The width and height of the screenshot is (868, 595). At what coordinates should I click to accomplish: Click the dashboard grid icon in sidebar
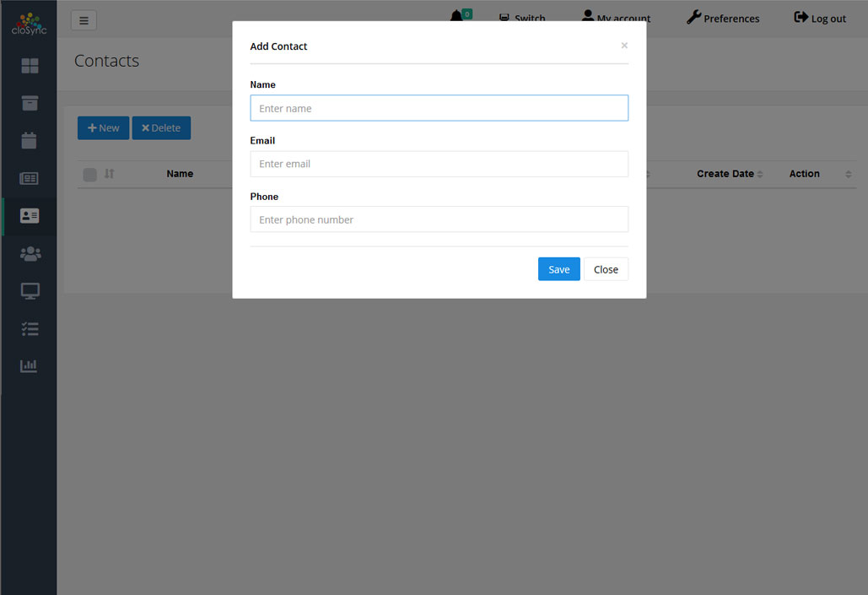coord(30,66)
